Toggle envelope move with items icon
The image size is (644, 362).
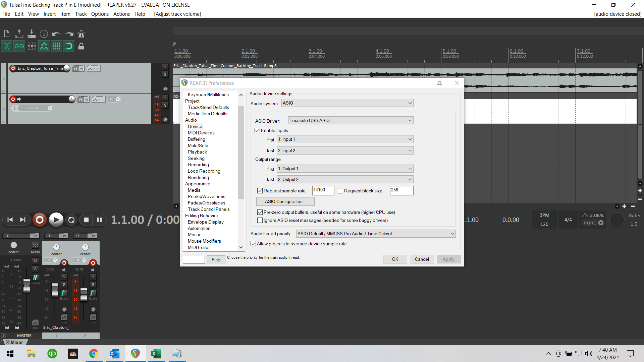[44, 46]
